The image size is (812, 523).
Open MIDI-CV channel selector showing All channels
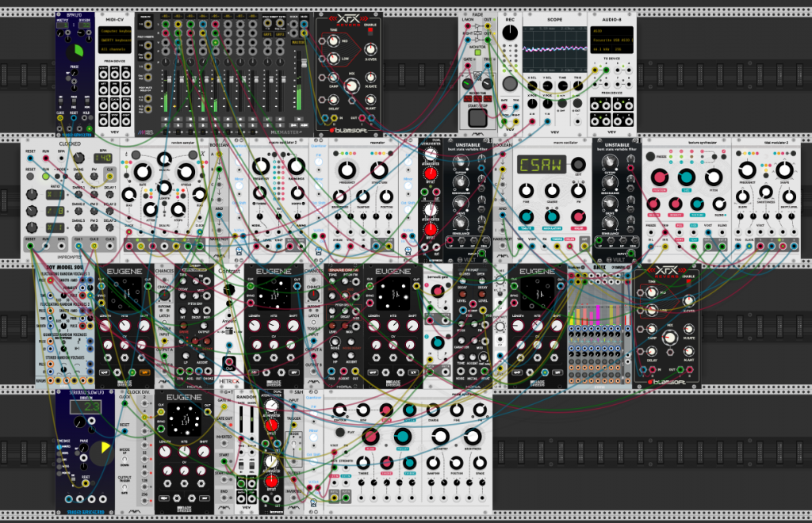click(115, 48)
